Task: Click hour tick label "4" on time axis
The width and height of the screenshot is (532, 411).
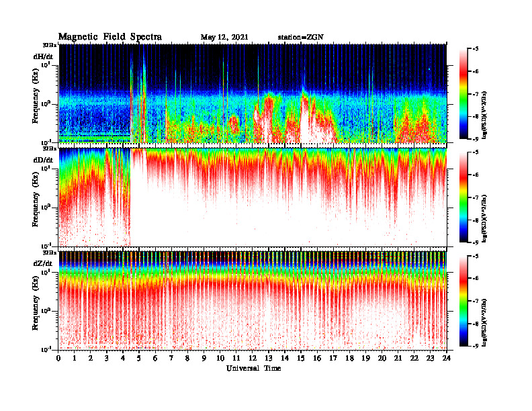Action: pos(123,359)
